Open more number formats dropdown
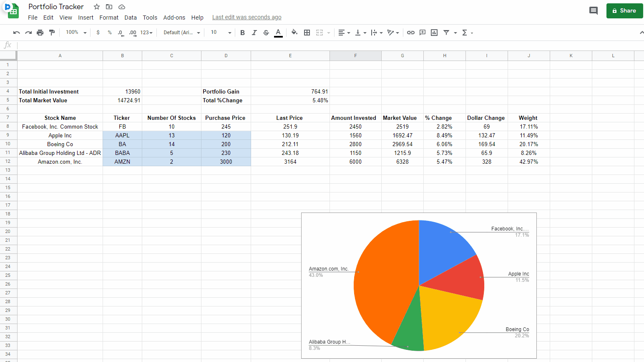Image resolution: width=644 pixels, height=362 pixels. point(146,33)
